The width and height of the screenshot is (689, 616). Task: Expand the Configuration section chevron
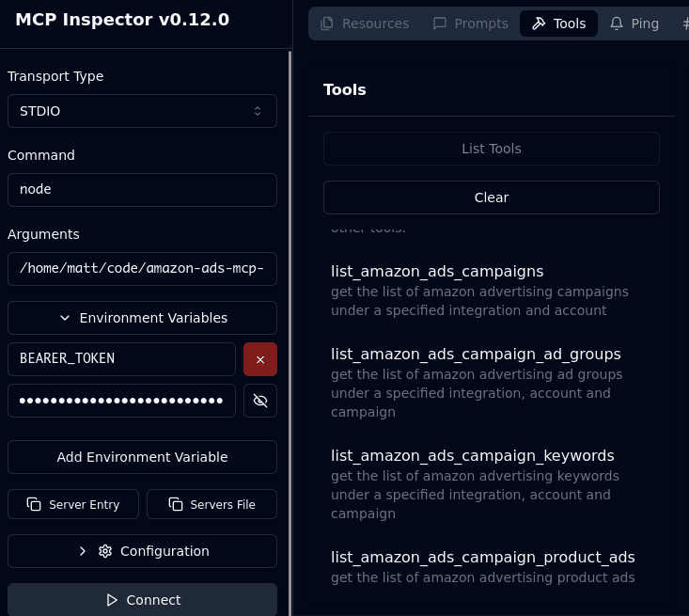(82, 551)
